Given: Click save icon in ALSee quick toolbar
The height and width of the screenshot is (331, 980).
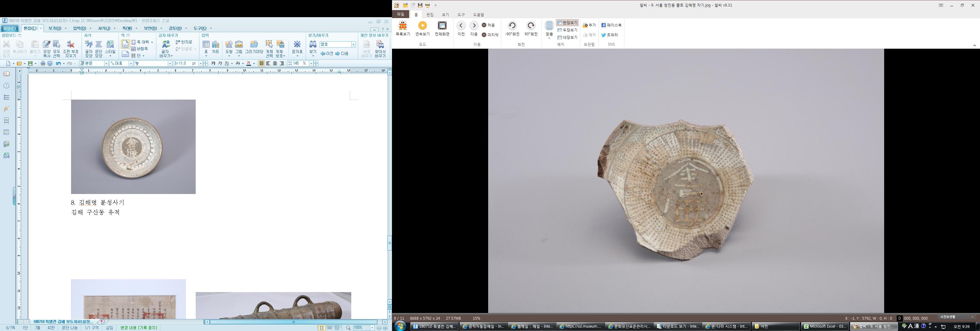Looking at the screenshot, I should click(x=420, y=5).
